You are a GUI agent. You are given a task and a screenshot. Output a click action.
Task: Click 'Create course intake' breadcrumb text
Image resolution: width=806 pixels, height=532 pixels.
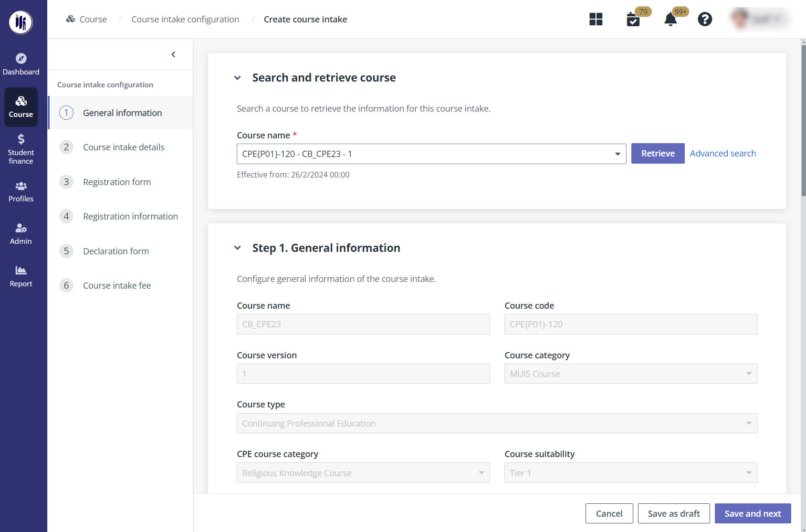[x=305, y=19]
